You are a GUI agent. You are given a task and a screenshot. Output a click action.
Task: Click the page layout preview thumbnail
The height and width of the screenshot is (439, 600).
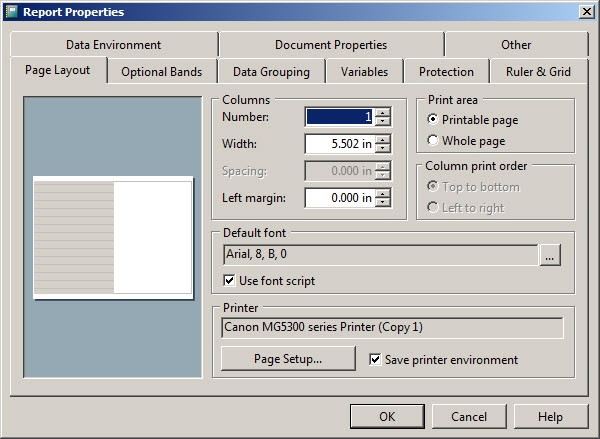(x=113, y=237)
